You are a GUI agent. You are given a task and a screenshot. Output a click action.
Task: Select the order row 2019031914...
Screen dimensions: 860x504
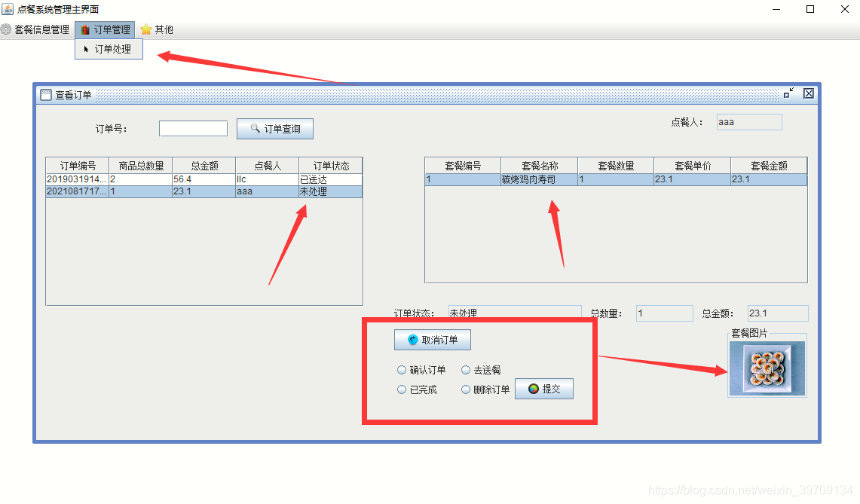(204, 179)
